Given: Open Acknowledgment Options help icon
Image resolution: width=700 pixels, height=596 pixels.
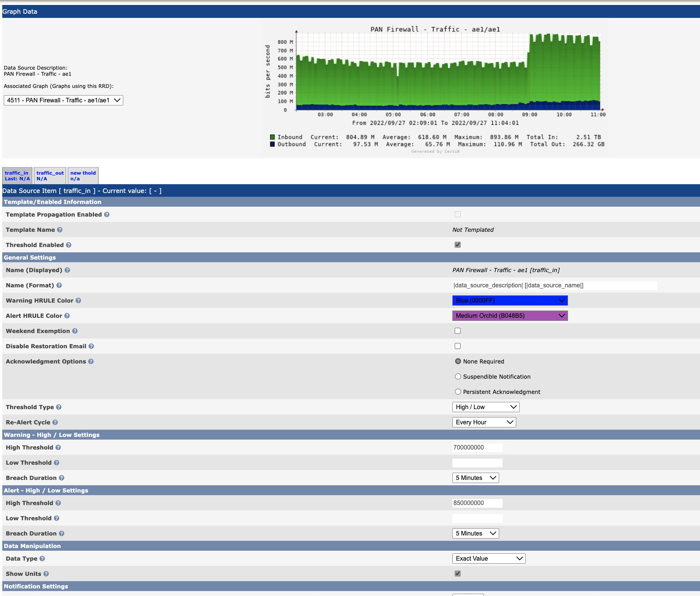Looking at the screenshot, I should tap(91, 362).
